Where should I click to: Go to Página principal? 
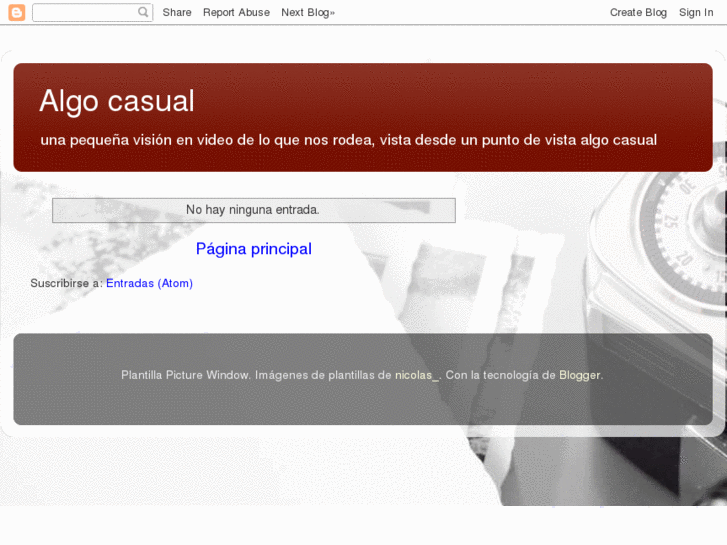pyautogui.click(x=254, y=249)
